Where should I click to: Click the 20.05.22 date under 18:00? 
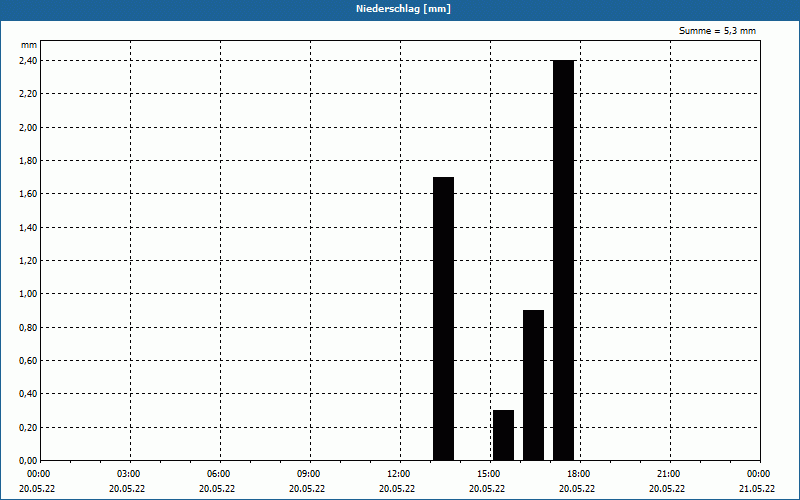[577, 489]
